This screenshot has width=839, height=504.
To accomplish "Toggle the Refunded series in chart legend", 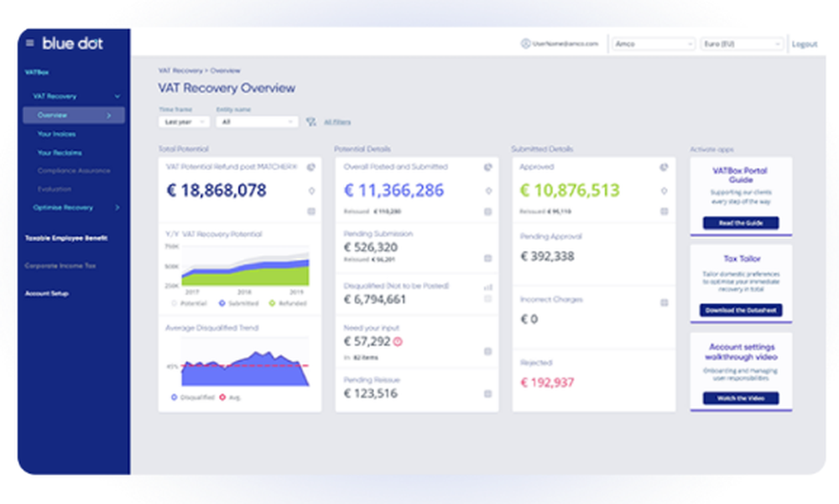I will [x=288, y=304].
